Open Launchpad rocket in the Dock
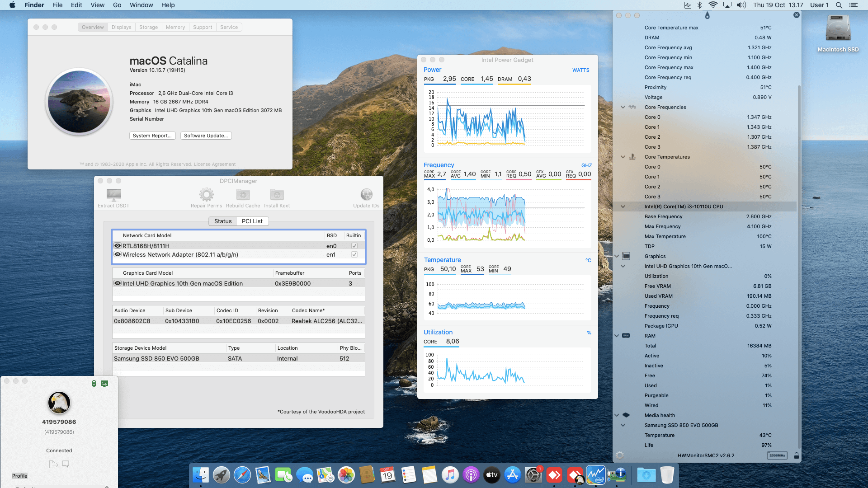868x488 pixels. [222, 475]
